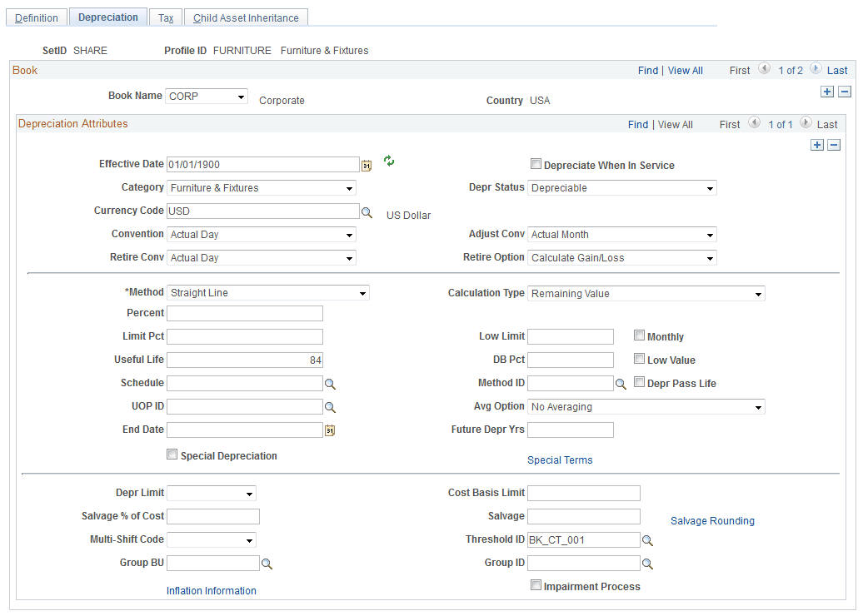Open the Special Terms link
This screenshot has width=863, height=616.
click(x=560, y=460)
